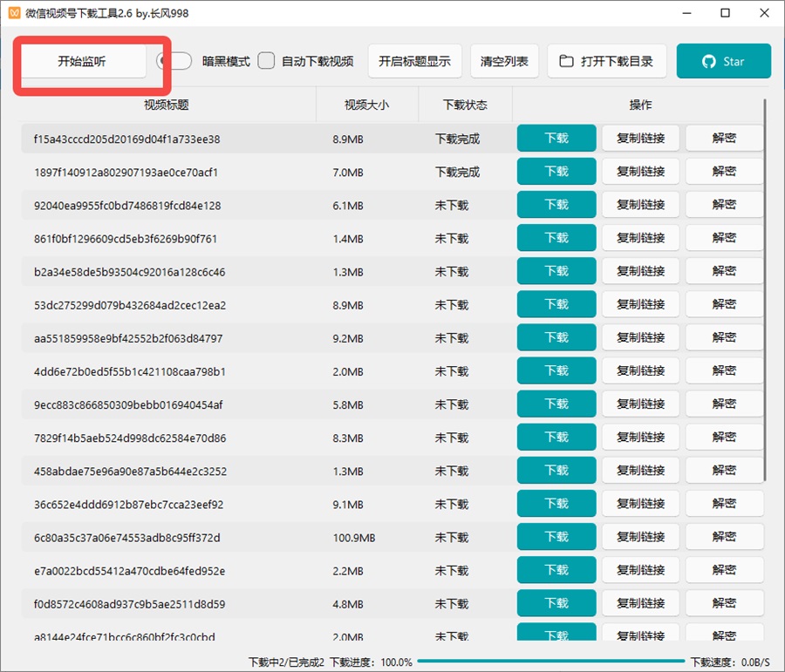Decrypt video 7829f14b5aeb524d998dc62584e70d86
The height and width of the screenshot is (672, 785).
pyautogui.click(x=724, y=437)
